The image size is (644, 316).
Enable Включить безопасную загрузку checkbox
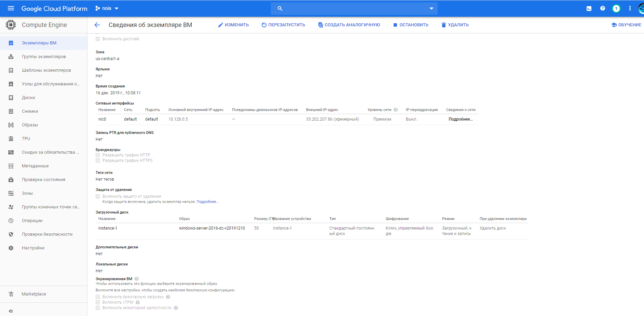coord(98,297)
